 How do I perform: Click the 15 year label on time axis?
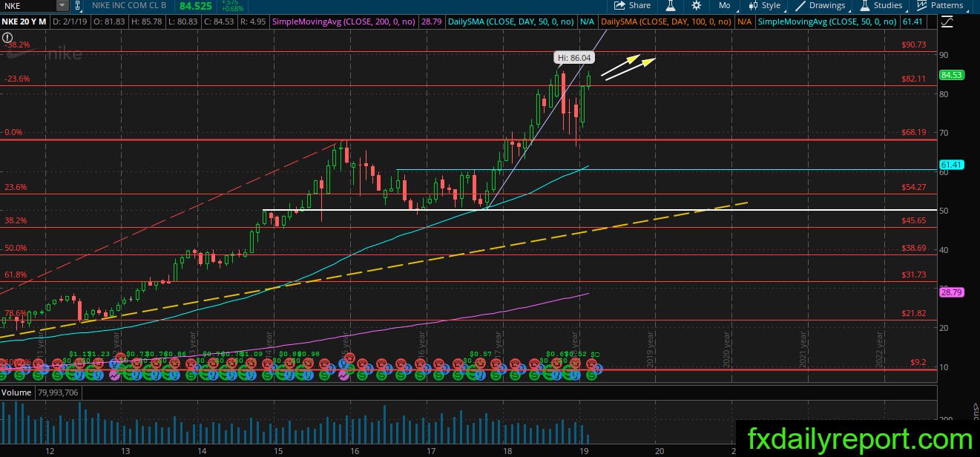coord(277,450)
